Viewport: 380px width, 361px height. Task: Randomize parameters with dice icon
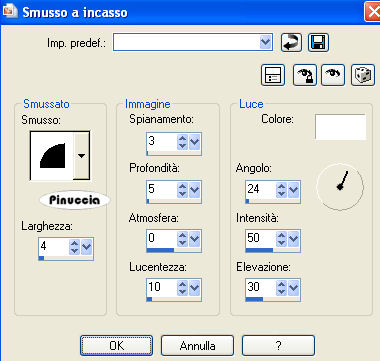pyautogui.click(x=363, y=75)
